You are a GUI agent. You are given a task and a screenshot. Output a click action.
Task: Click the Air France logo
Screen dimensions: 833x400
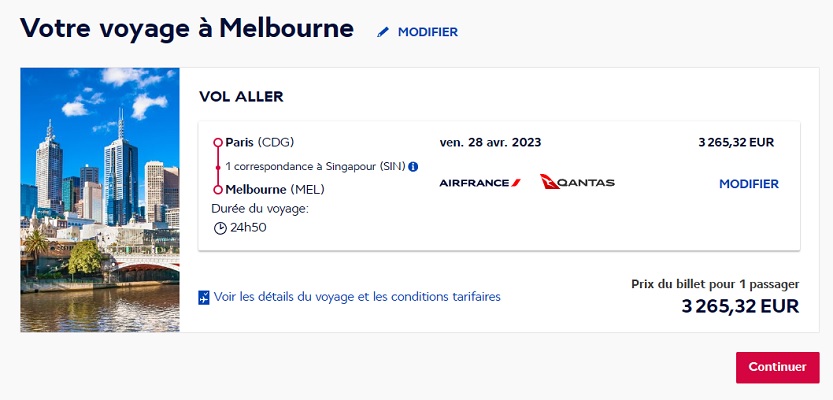tap(480, 183)
